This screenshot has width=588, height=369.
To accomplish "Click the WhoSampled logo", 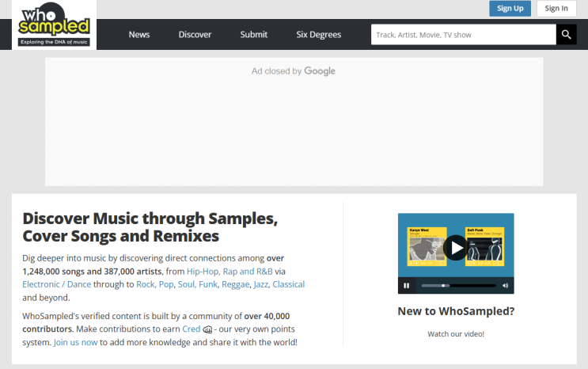I will [x=54, y=25].
